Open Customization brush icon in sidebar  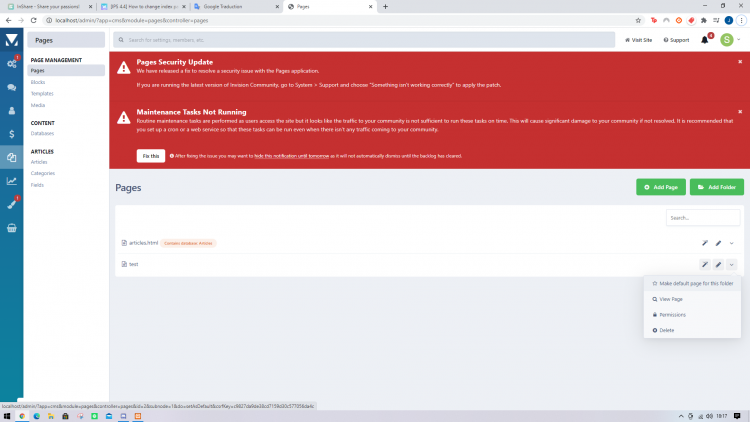[11, 204]
